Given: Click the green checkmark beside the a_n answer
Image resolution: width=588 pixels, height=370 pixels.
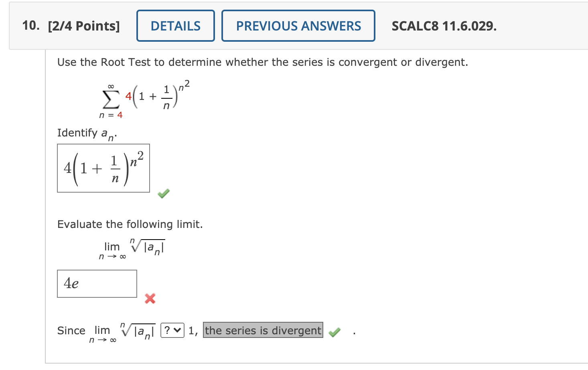Looking at the screenshot, I should (163, 193).
